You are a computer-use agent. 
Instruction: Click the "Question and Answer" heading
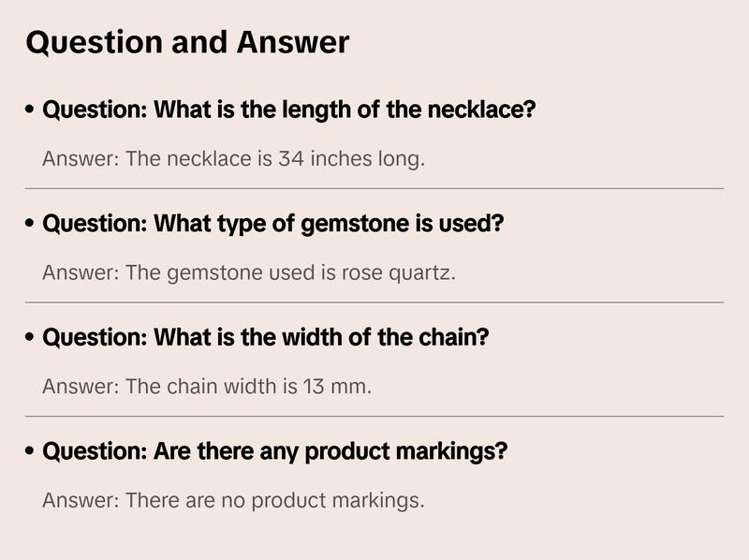click(x=187, y=42)
